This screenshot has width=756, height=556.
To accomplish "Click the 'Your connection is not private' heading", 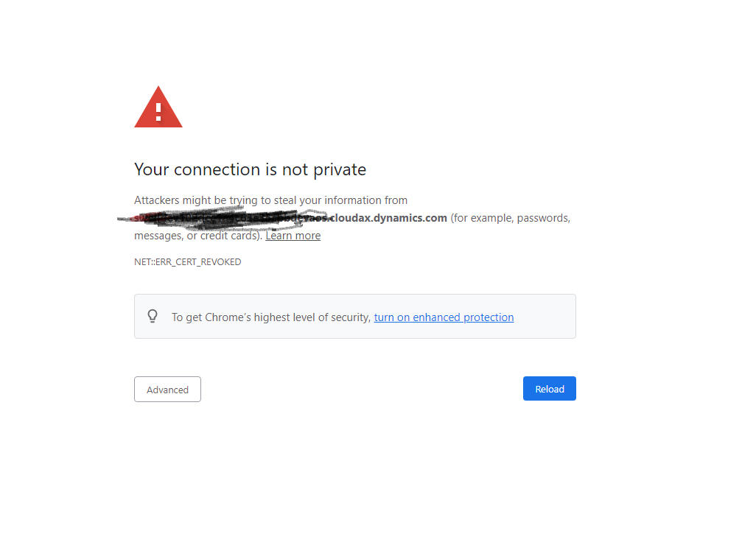I will point(251,169).
